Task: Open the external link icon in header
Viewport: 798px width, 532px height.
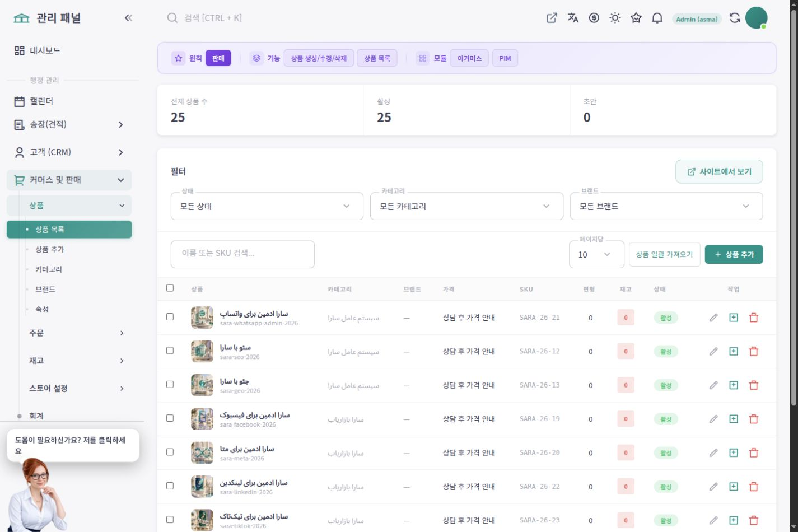Action: coord(552,18)
